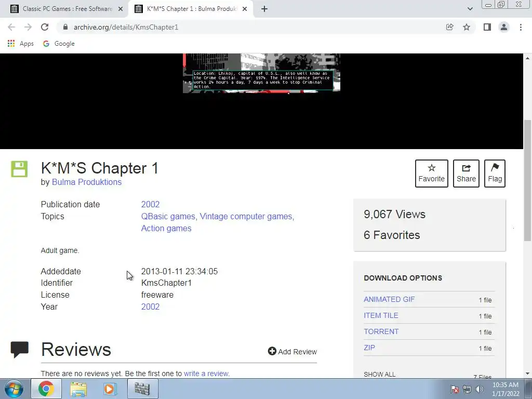
Task: Close the K*M*S Chapter 1 tab
Action: pyautogui.click(x=245, y=9)
